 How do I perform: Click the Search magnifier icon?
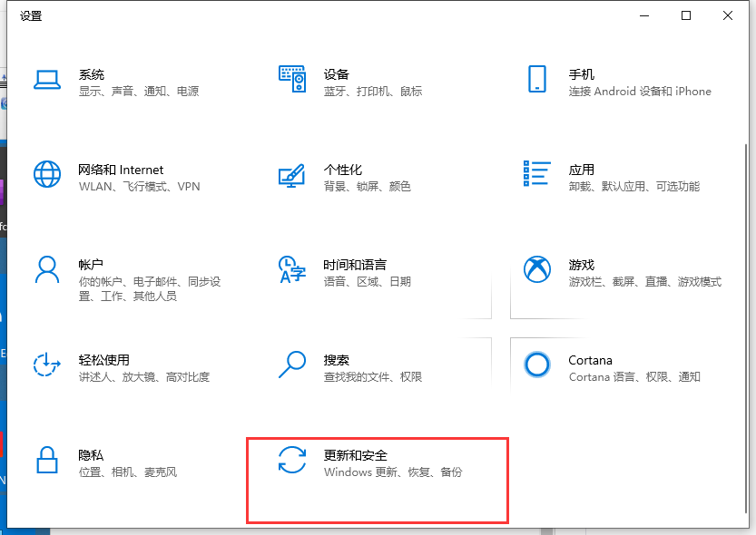pyautogui.click(x=292, y=365)
